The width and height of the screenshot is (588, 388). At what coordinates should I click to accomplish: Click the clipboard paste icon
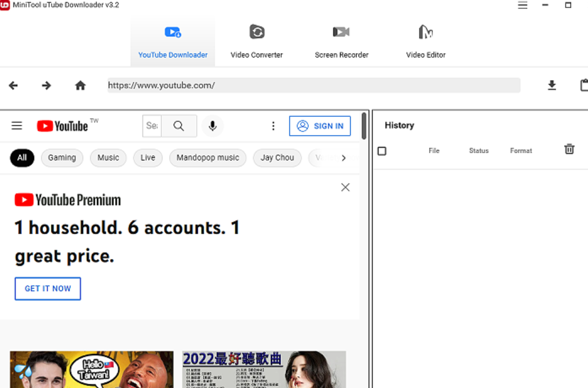(584, 85)
